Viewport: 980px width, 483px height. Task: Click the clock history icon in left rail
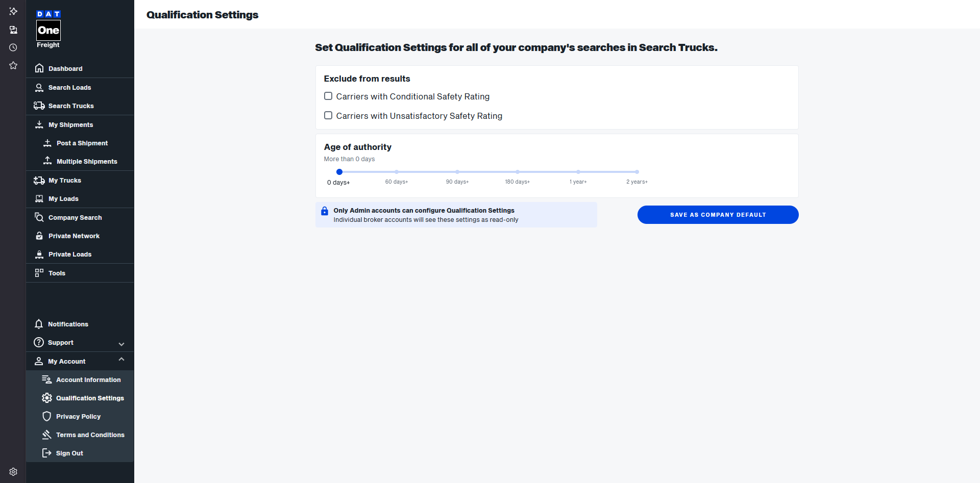[13, 47]
